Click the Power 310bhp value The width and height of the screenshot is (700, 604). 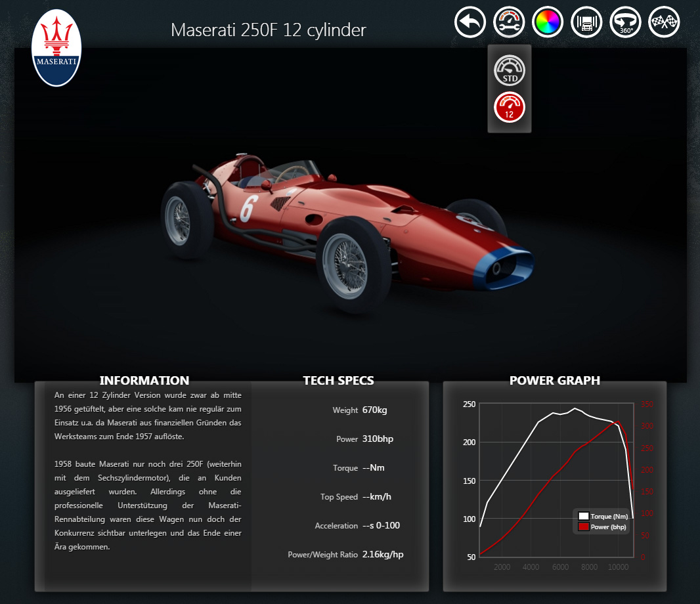pyautogui.click(x=378, y=439)
